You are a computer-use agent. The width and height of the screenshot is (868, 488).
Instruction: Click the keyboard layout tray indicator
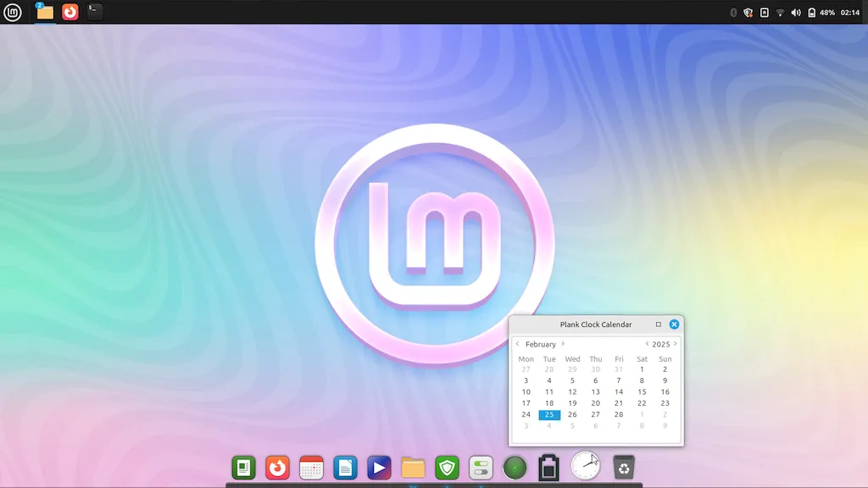pos(765,12)
